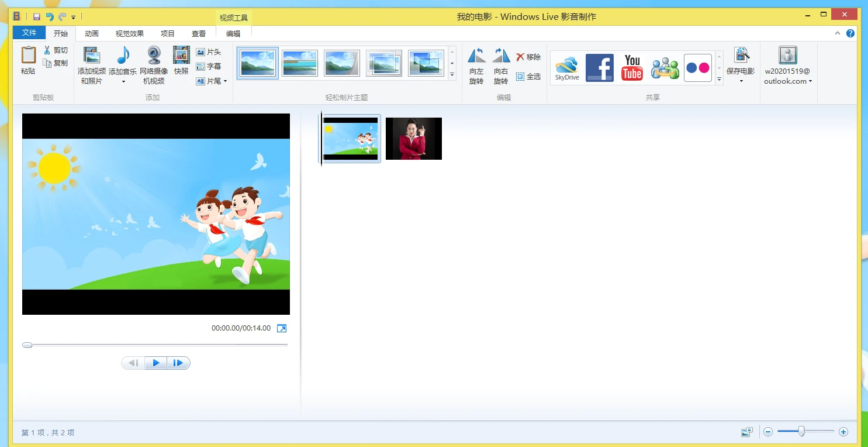The image size is (868, 447).
Task: Open the 视觉效果 ribbon tab
Action: tap(130, 34)
